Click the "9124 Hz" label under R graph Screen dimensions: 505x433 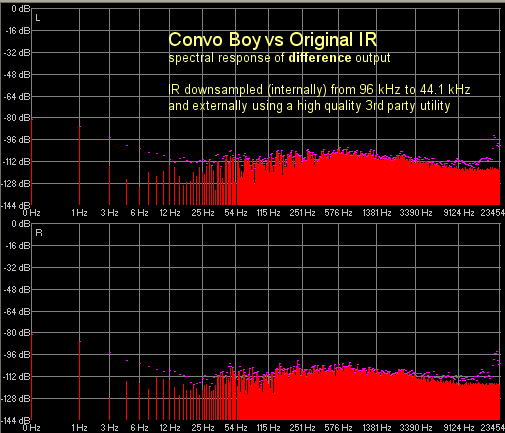tap(459, 428)
